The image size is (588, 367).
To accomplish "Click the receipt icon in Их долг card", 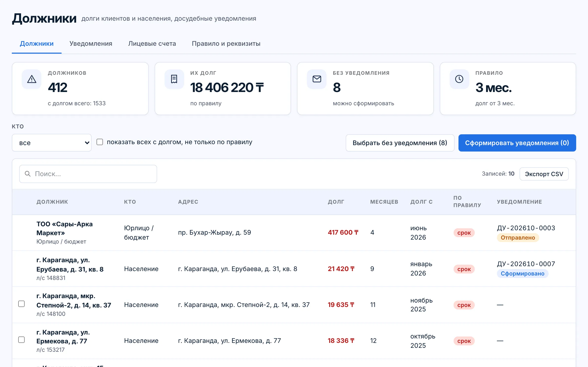I will tap(174, 79).
